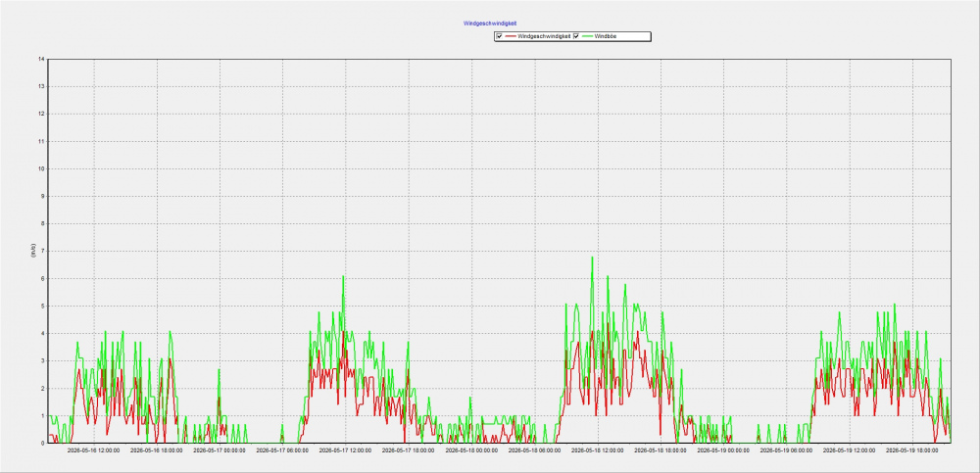Click the (m/s) y-axis unit label

click(32, 251)
